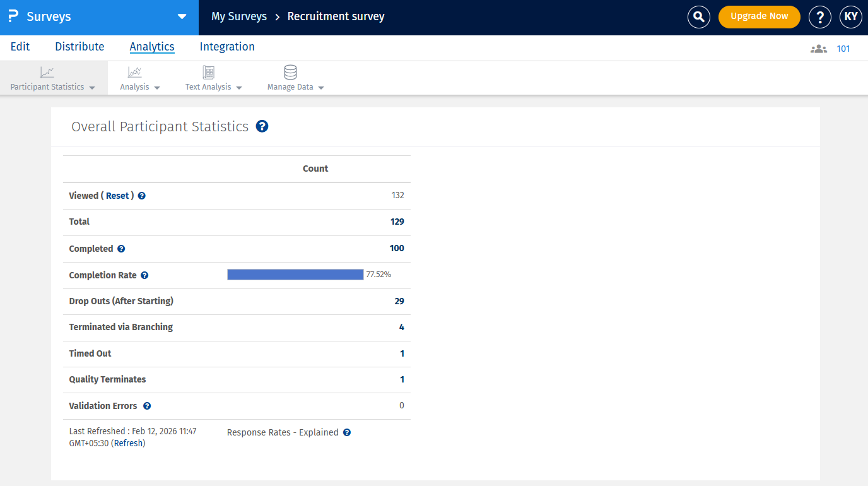The height and width of the screenshot is (486, 868).
Task: Click the participants count icon showing 101
Action: [x=818, y=48]
